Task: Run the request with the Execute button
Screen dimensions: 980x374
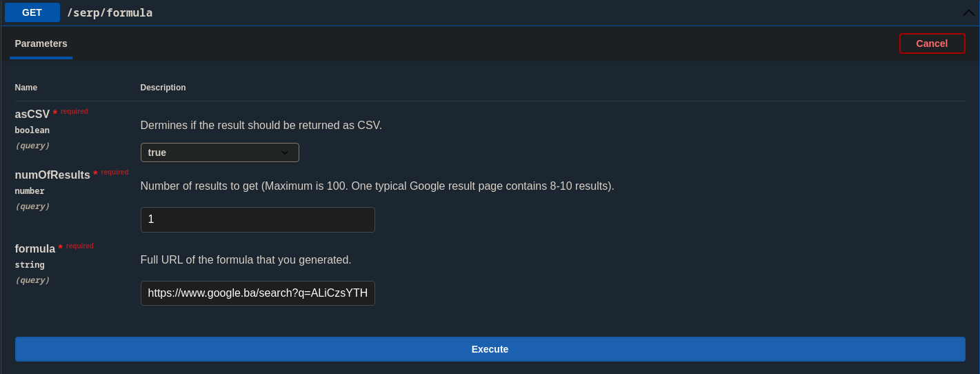Action: coord(490,349)
